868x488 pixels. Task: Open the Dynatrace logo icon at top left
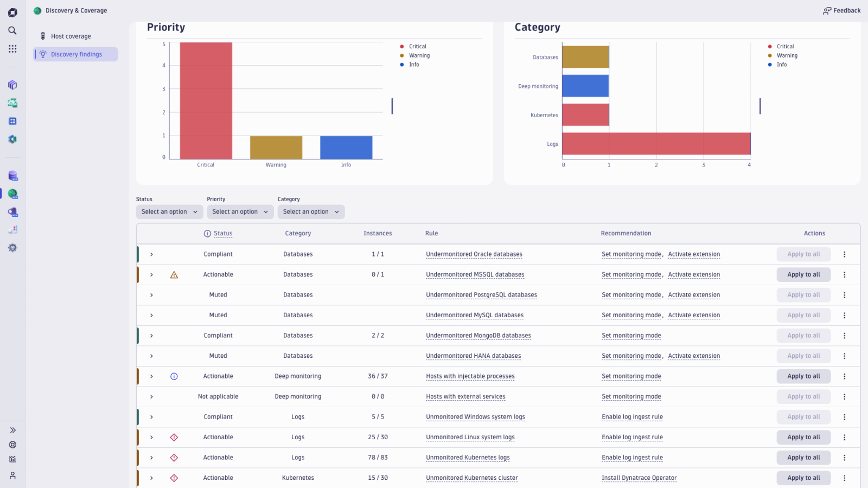[x=12, y=12]
